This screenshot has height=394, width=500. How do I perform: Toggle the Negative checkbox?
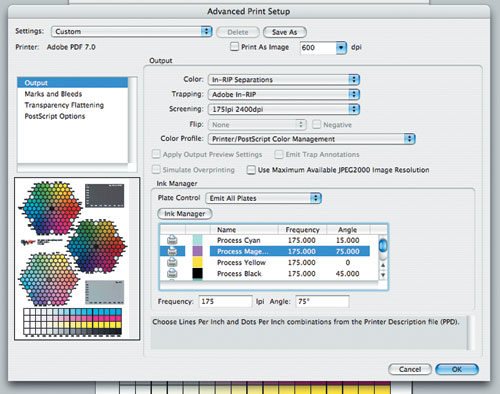click(316, 124)
